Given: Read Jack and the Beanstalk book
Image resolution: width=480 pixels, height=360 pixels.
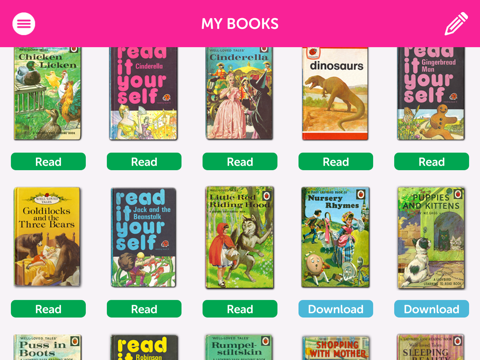Looking at the screenshot, I should pos(144,309).
